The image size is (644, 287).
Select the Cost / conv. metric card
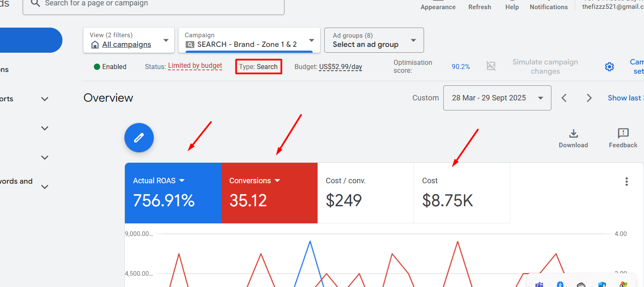tap(365, 192)
